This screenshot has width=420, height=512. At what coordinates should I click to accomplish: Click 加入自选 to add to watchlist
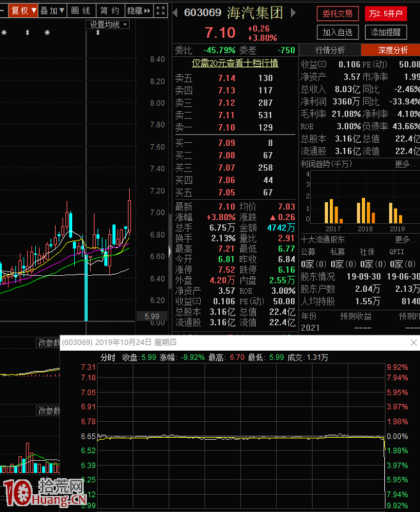click(x=338, y=33)
